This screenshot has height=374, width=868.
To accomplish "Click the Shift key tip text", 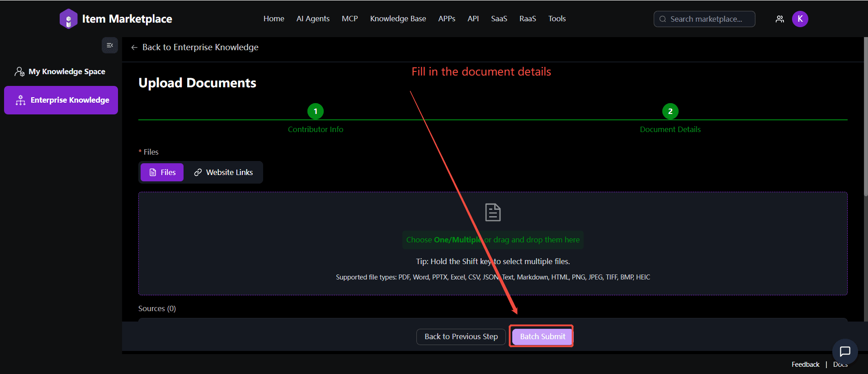I will pyautogui.click(x=493, y=261).
